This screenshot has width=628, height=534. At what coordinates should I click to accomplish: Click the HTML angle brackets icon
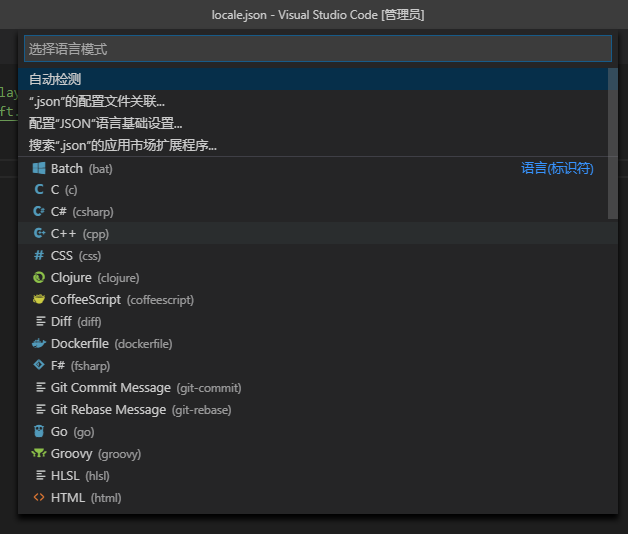[39, 498]
